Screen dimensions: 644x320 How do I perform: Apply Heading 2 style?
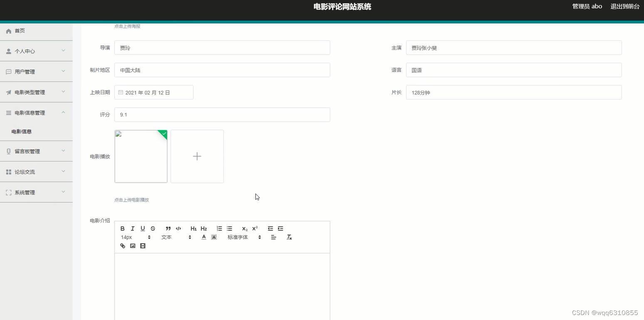(204, 228)
